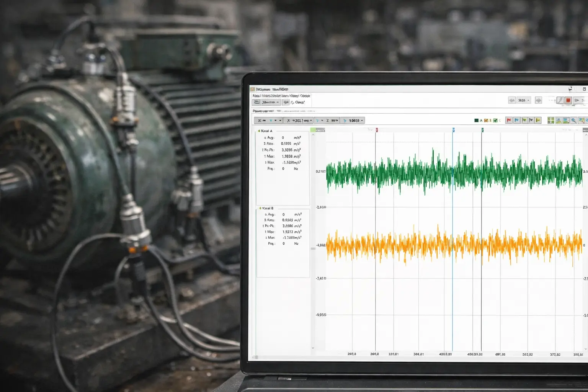Toggle the dark green channel A indicator
This screenshot has height=392, width=588.
coord(476,120)
